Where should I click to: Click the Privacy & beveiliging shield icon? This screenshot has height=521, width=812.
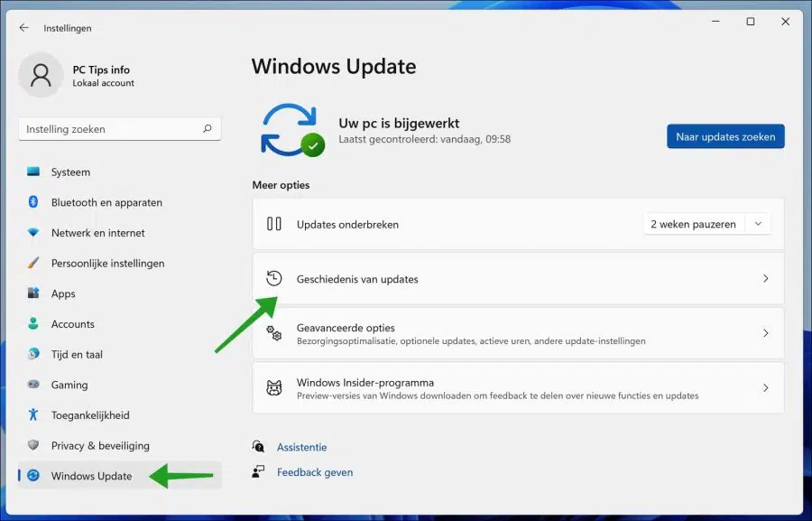point(33,445)
